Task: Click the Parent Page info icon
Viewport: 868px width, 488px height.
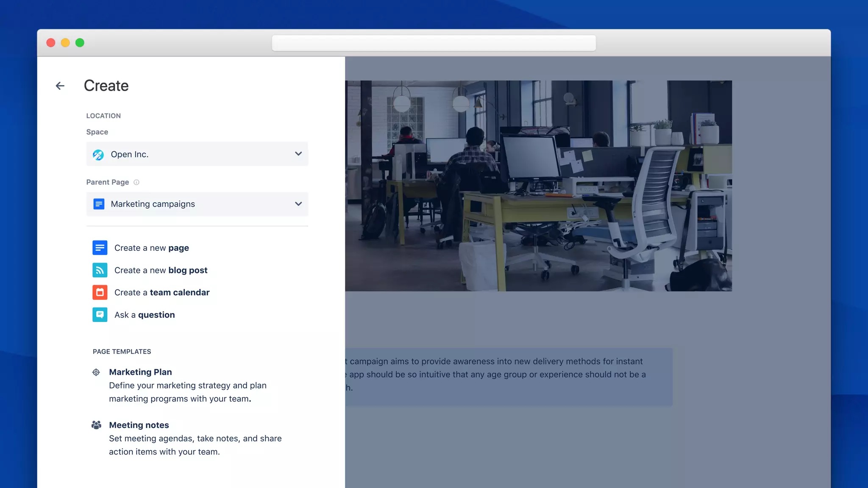Action: [x=136, y=182]
